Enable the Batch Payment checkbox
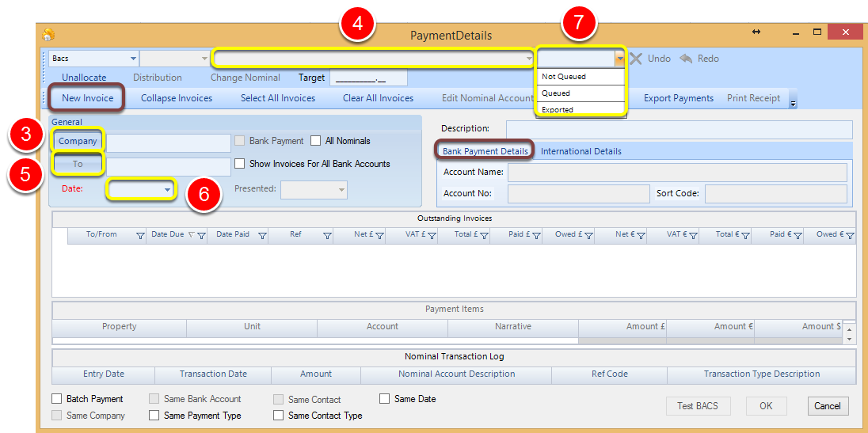This screenshot has height=433, width=868. tap(56, 399)
